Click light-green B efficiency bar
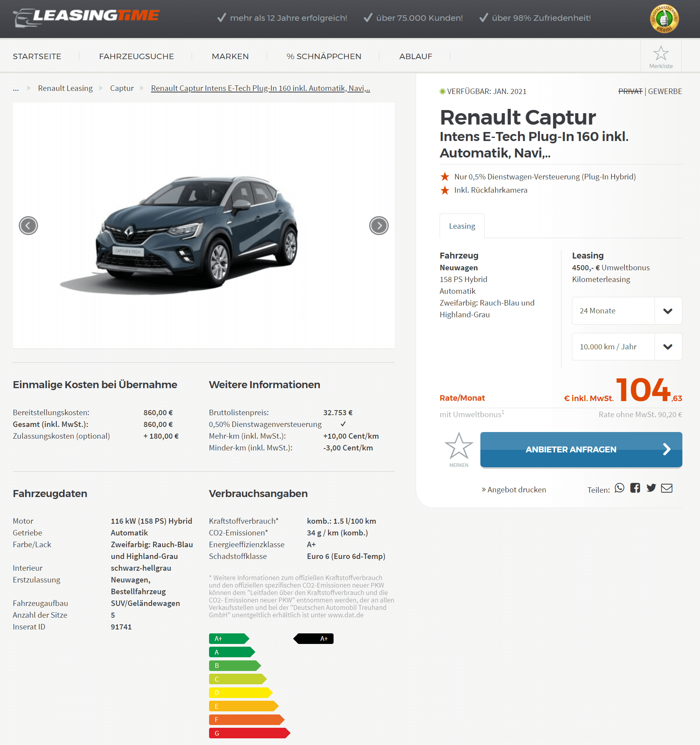The height and width of the screenshot is (745, 700). coord(235,665)
